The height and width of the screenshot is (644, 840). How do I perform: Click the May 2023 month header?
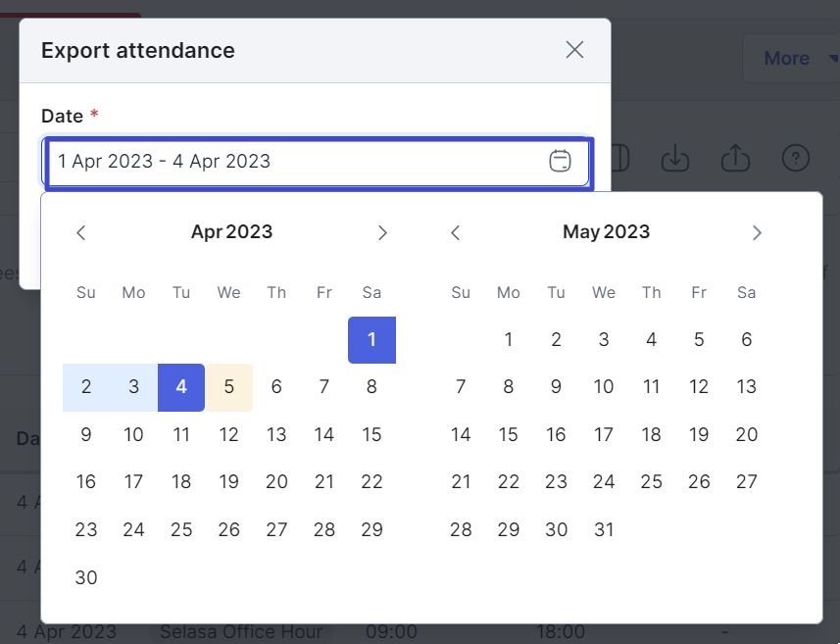coord(606,232)
